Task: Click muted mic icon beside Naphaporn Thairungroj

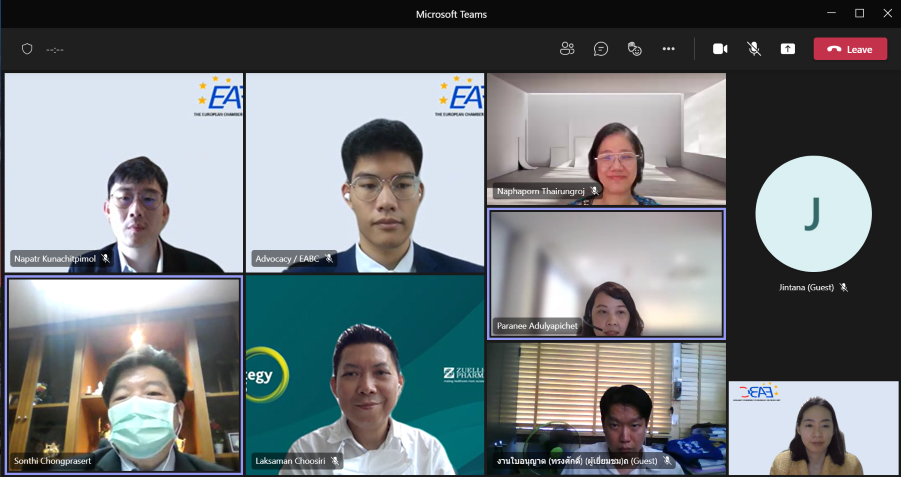Action: (594, 191)
